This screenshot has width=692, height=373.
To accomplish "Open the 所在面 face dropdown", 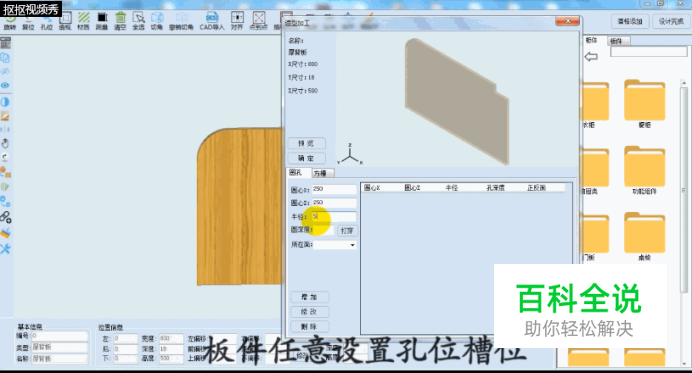I will tap(335, 245).
